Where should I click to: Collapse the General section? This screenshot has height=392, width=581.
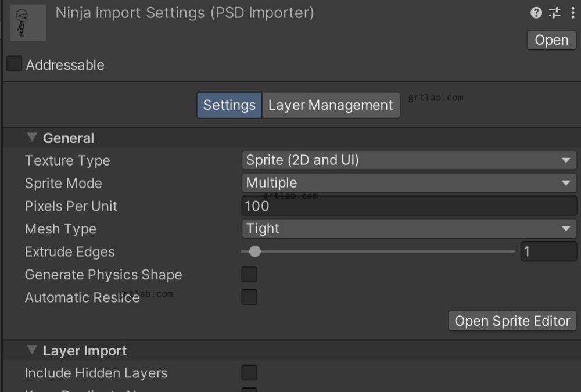(x=32, y=138)
